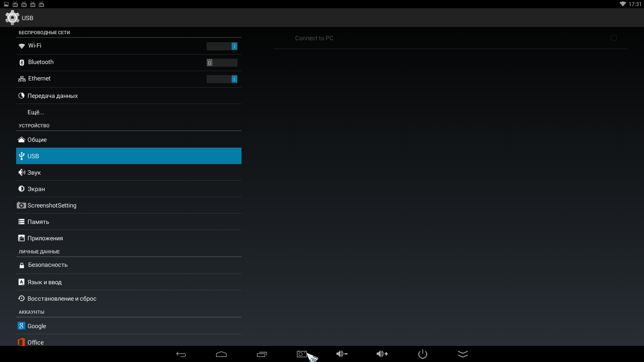
Task: Click the Settings gear icon
Action: point(12,18)
